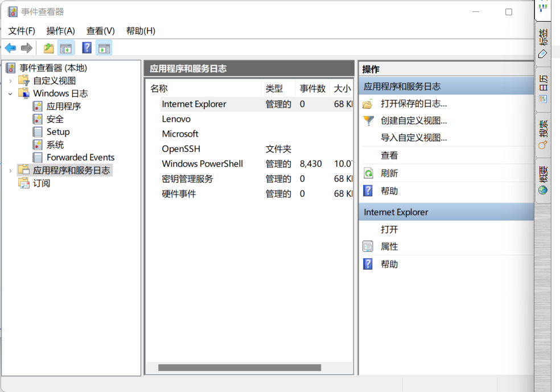
Task: Toggle the action pane toolbar icon
Action: (x=104, y=48)
